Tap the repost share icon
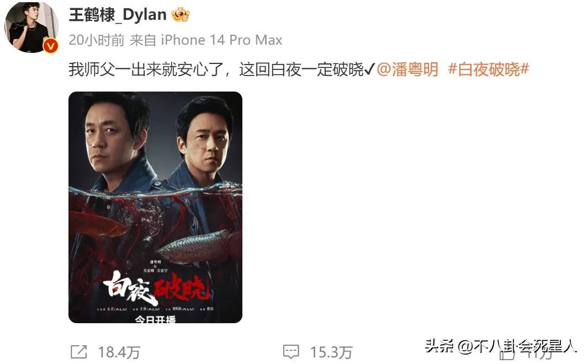Viewport: 588px width, 364px height. pos(79,352)
